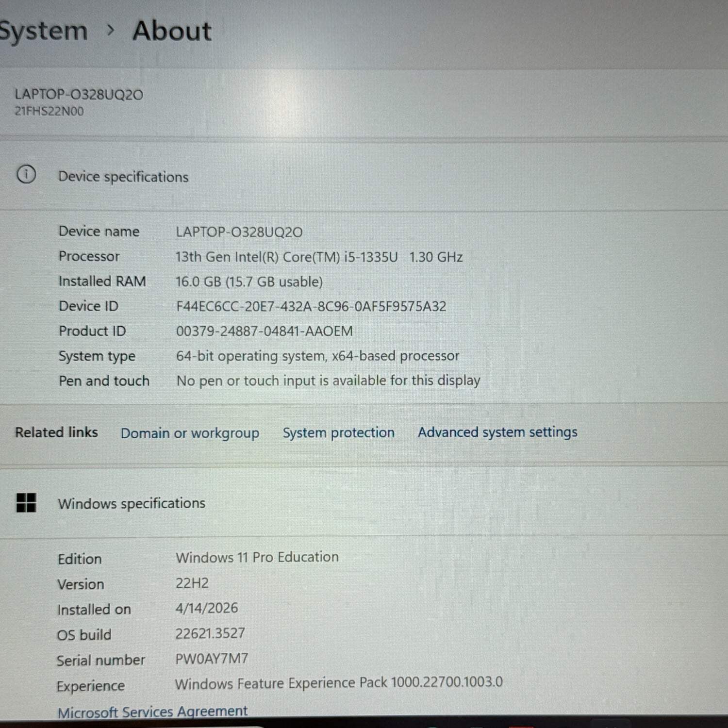The width and height of the screenshot is (728, 728).
Task: Select the processor value 13th Gen Intel Core i5-1335U
Action: tap(319, 257)
